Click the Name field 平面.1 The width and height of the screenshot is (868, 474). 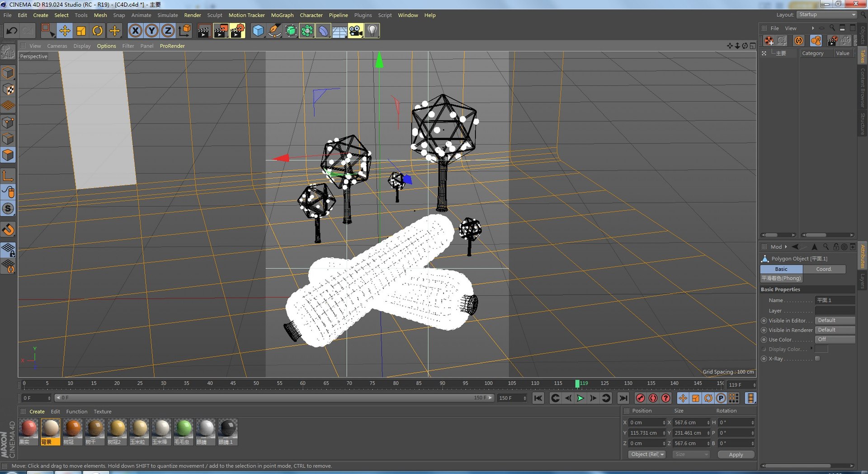click(835, 300)
